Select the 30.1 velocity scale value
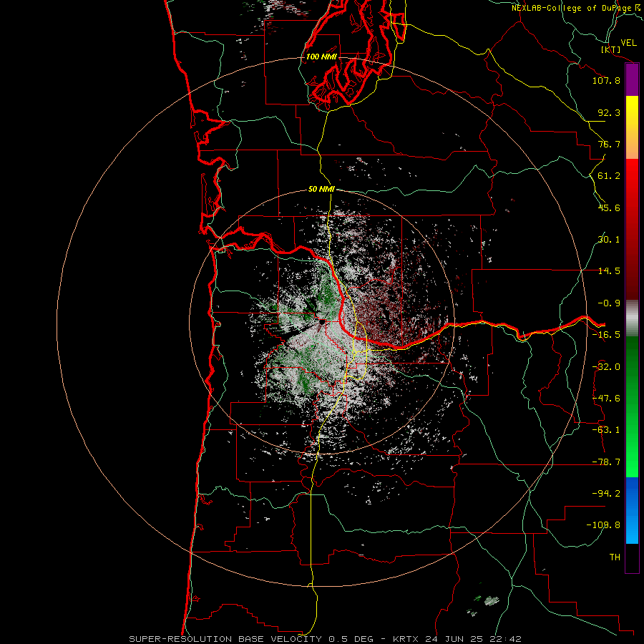This screenshot has width=644, height=644. (x=609, y=240)
